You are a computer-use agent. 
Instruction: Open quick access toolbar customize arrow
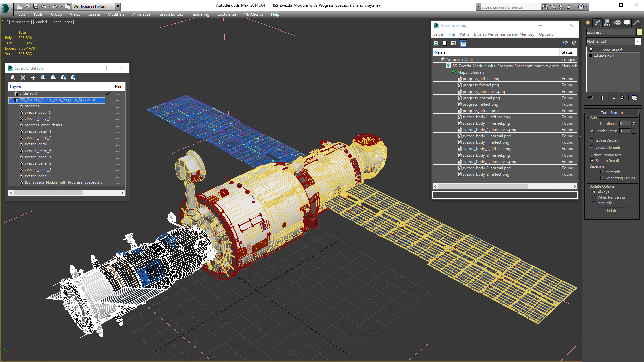point(118,6)
